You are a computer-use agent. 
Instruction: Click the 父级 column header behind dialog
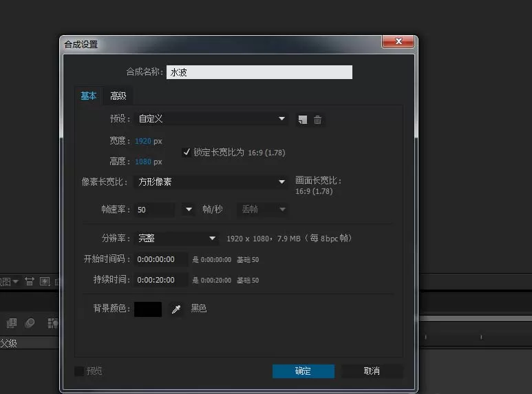click(9, 344)
